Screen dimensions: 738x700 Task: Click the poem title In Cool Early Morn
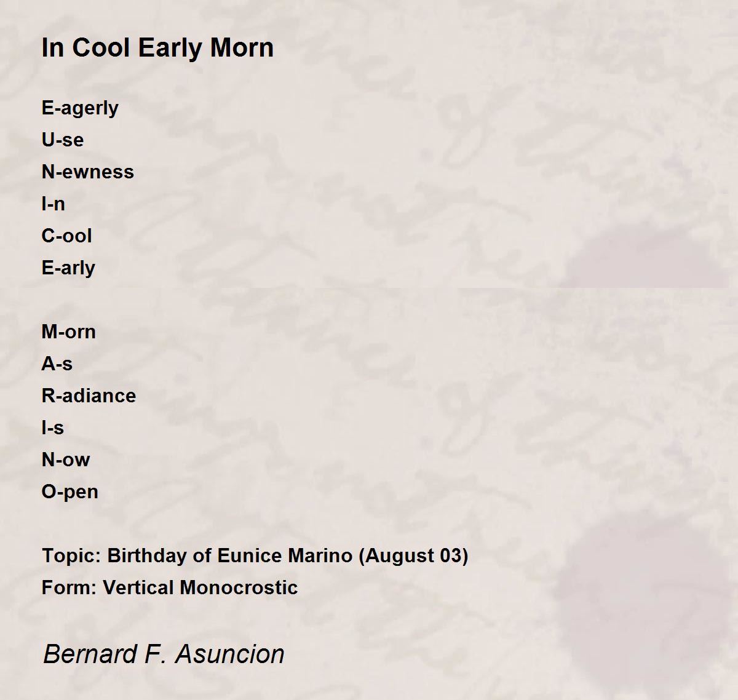157,48
